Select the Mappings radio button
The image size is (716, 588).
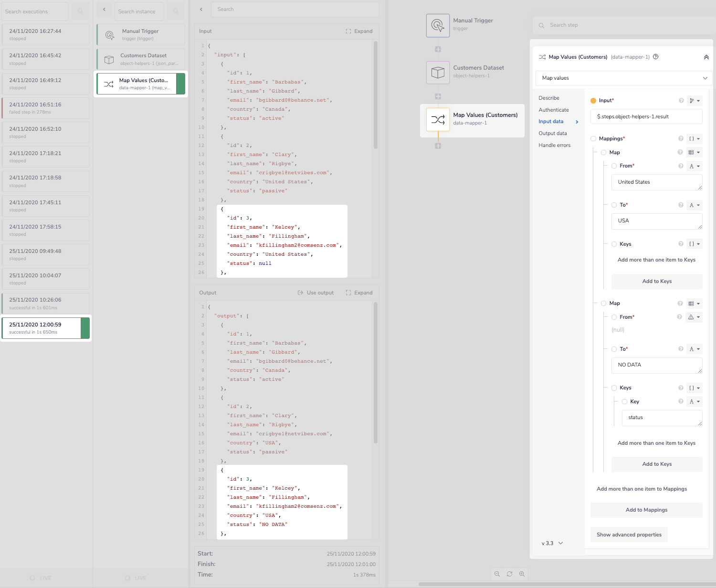pos(593,138)
